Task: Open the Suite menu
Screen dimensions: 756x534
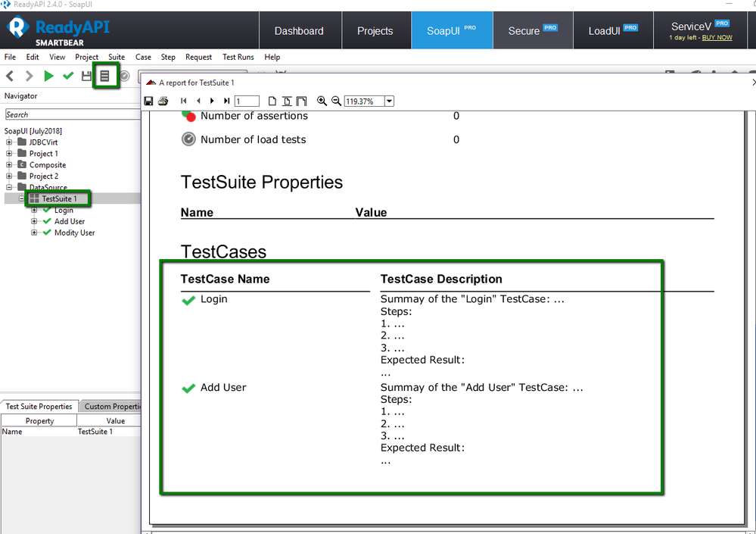Action: tap(117, 57)
